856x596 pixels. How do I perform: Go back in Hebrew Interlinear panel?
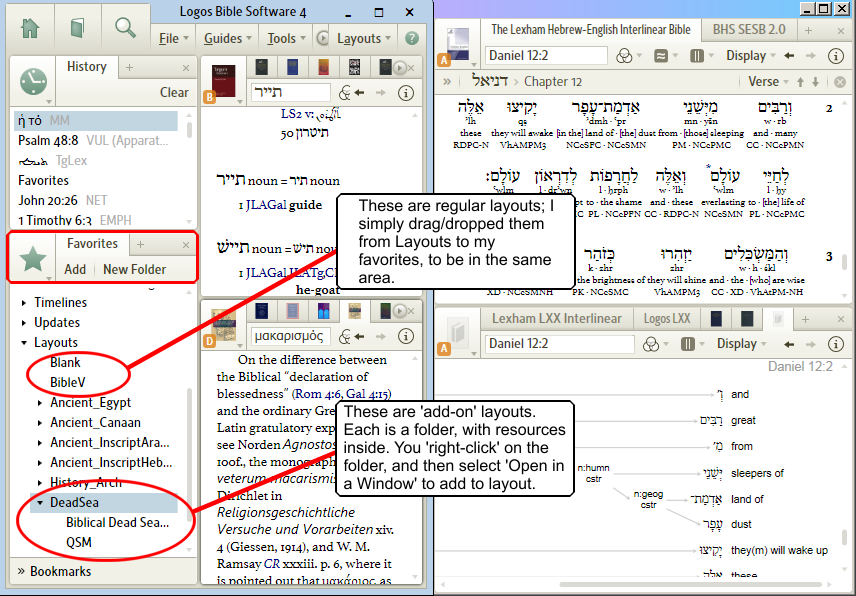pos(789,55)
